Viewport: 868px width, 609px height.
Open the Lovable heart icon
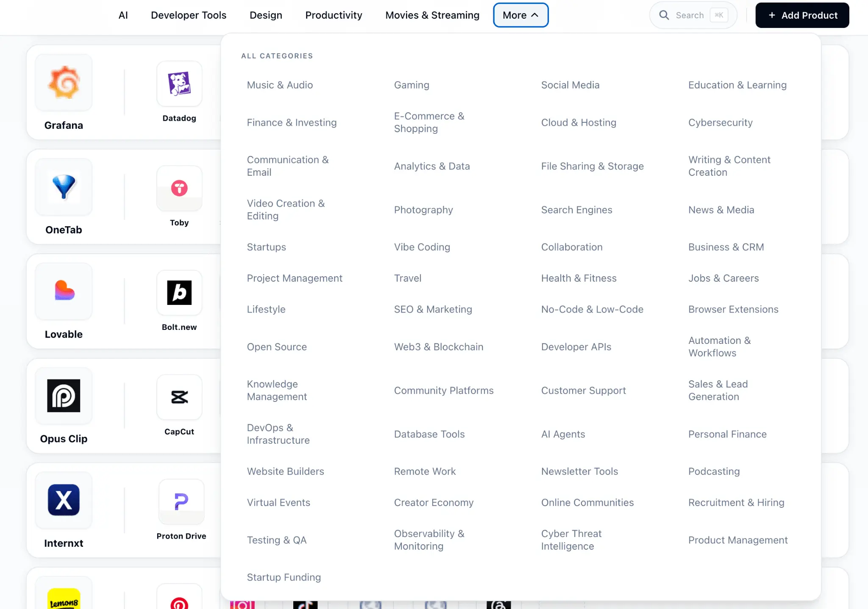pyautogui.click(x=64, y=291)
